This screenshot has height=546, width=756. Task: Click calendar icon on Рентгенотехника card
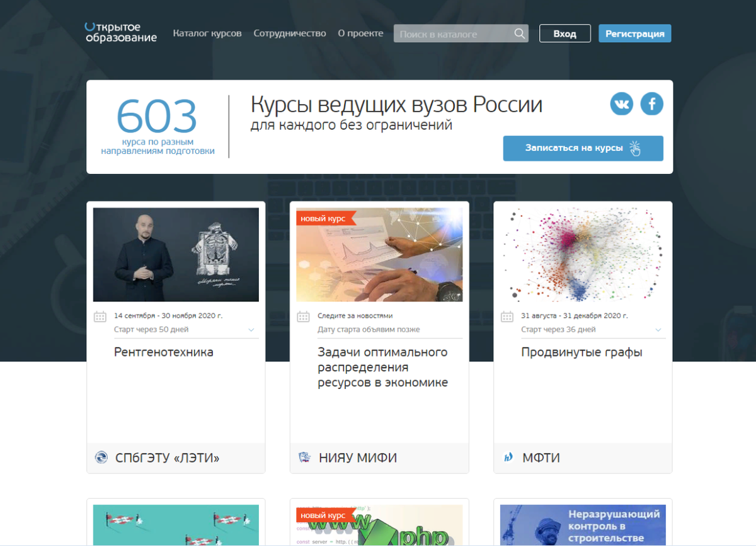(100, 317)
